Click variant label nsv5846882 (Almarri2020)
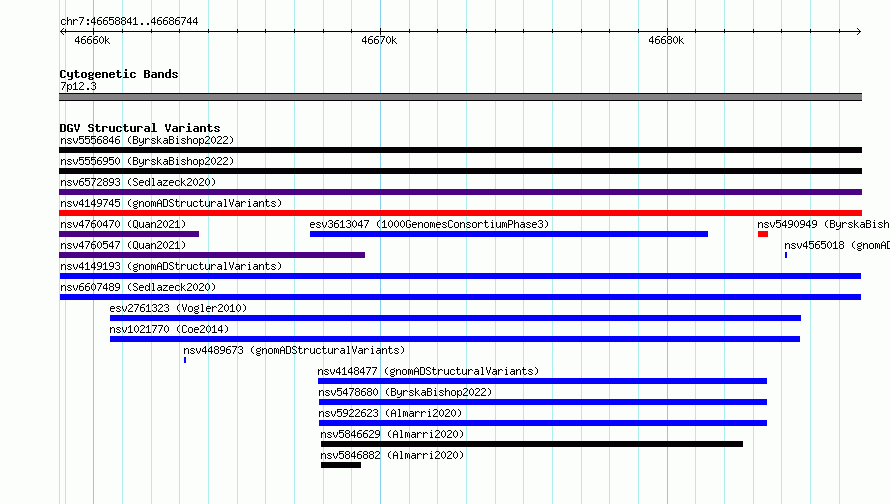 pyautogui.click(x=392, y=455)
